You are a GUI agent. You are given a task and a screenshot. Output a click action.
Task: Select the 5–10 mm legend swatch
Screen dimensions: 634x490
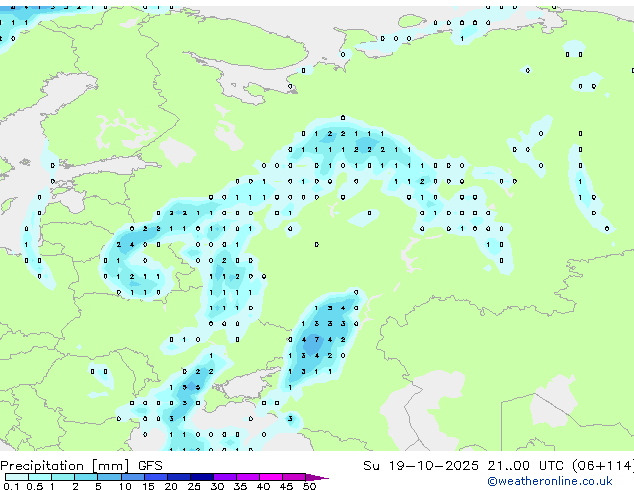[109, 477]
